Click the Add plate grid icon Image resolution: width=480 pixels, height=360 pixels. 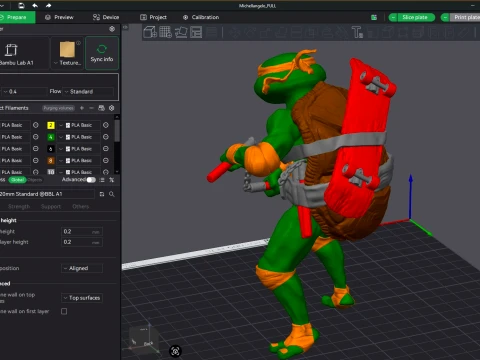pyautogui.click(x=165, y=32)
